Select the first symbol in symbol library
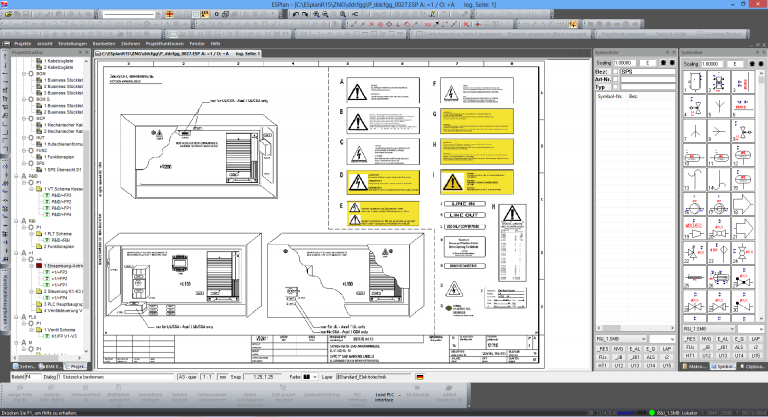Viewport: 768px width, 417px height. tap(693, 81)
